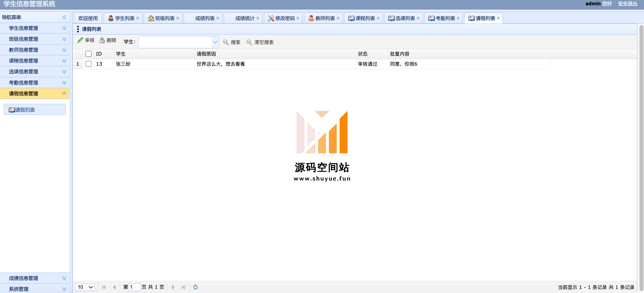The height and width of the screenshot is (293, 644).
Task: Expand 课程信息管理 menu section
Action: coord(64,61)
